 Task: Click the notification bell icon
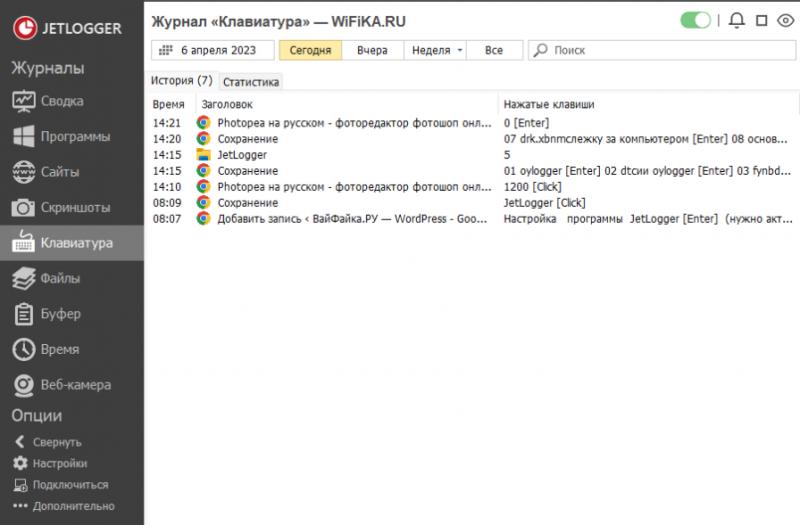point(737,20)
